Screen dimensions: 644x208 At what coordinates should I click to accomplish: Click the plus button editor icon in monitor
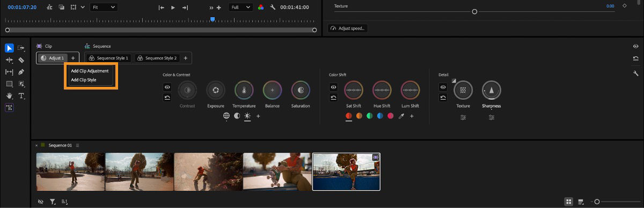[x=218, y=8]
